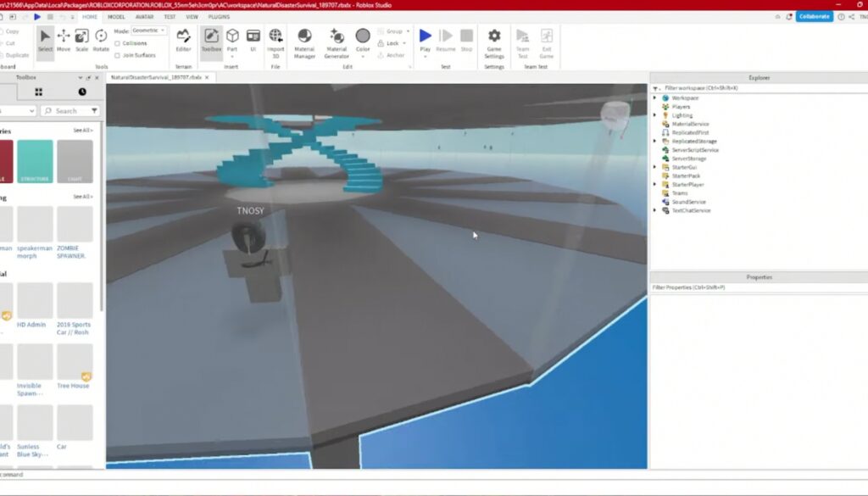Viewport: 868px width, 496px height.
Task: Choose the Select tool in the ribbon
Action: click(x=45, y=41)
